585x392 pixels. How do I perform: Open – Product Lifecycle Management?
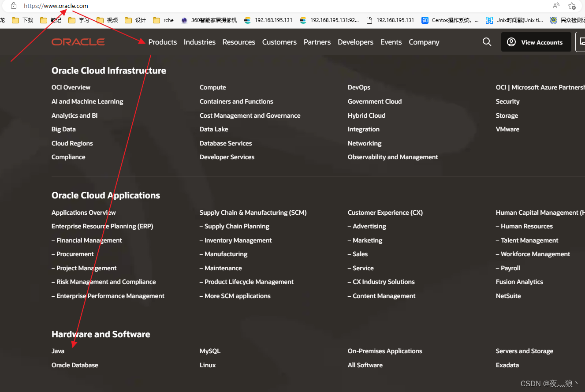pyautogui.click(x=246, y=282)
